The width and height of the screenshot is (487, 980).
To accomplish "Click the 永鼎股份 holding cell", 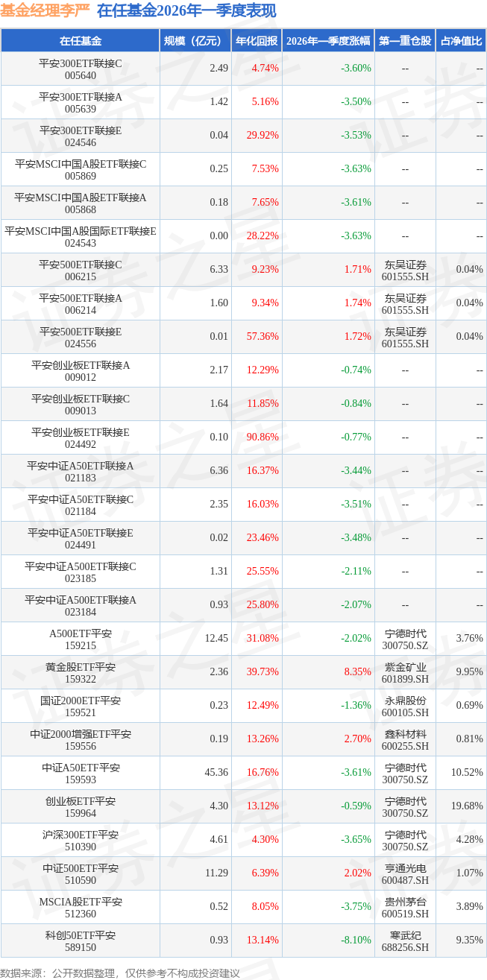I will 405,701.
